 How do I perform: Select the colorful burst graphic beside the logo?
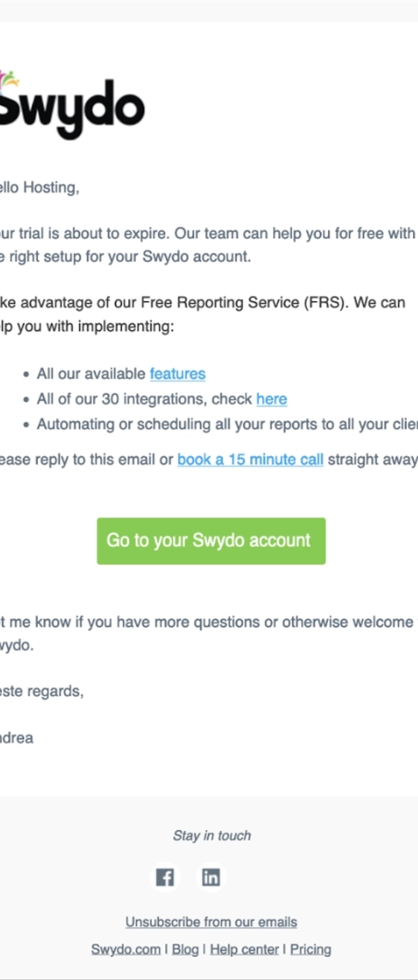click(x=10, y=78)
